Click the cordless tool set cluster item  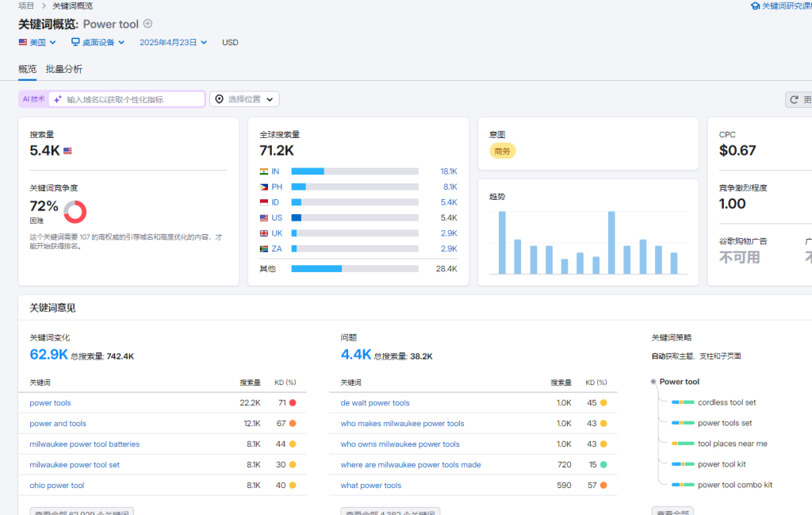(x=726, y=402)
